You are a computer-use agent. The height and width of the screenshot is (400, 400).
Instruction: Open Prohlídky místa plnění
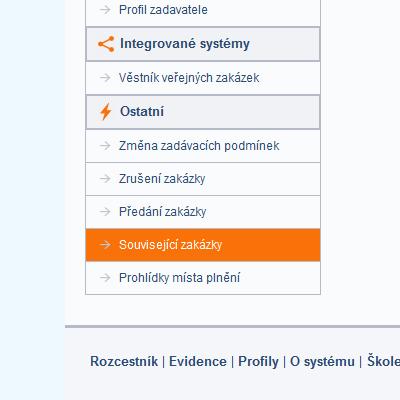click(203, 278)
